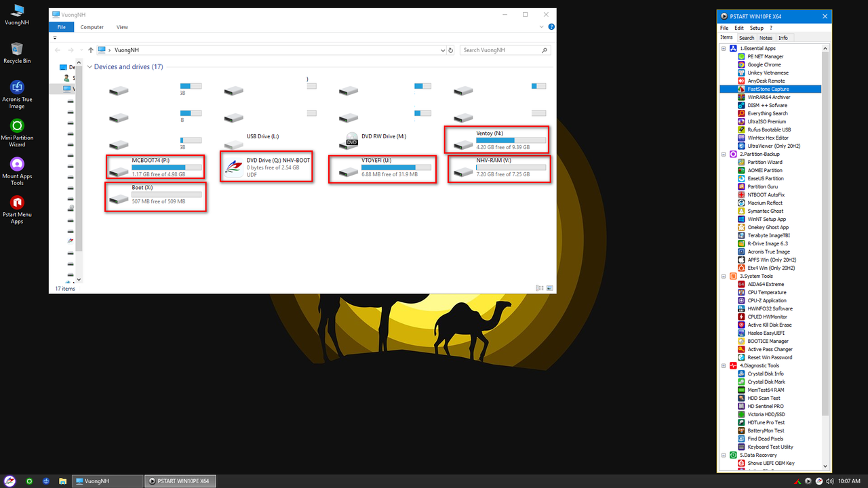Open EaseUS Partition

point(765,178)
